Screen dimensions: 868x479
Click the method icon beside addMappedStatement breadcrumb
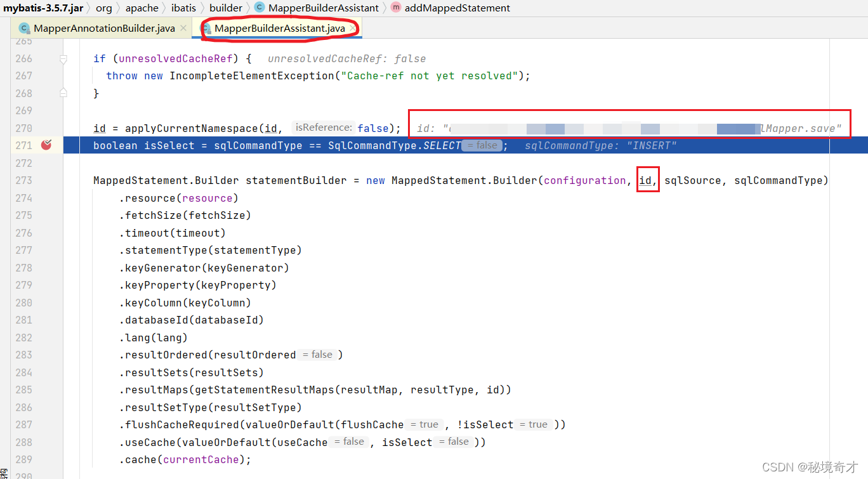[396, 8]
